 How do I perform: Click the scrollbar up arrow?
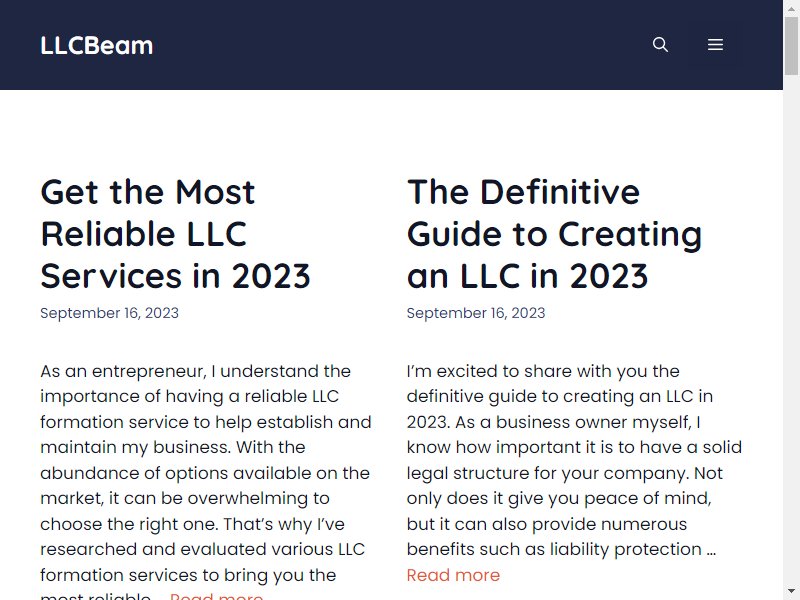(x=791, y=8)
